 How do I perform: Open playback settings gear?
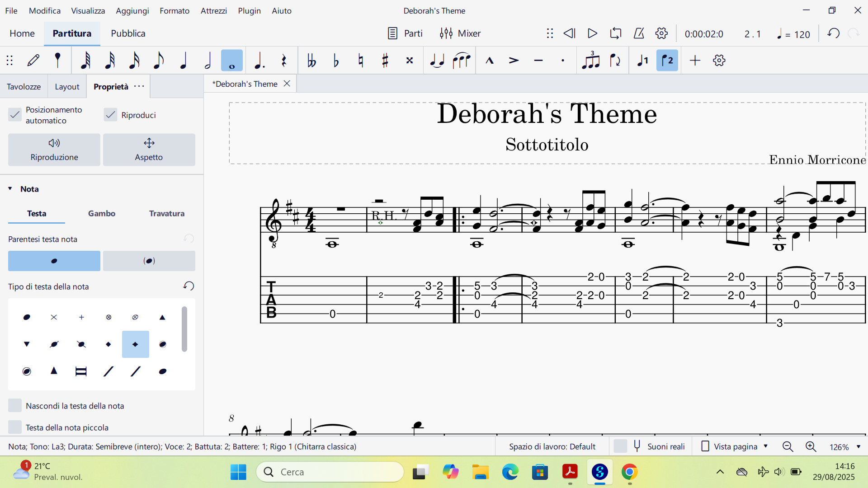click(662, 33)
